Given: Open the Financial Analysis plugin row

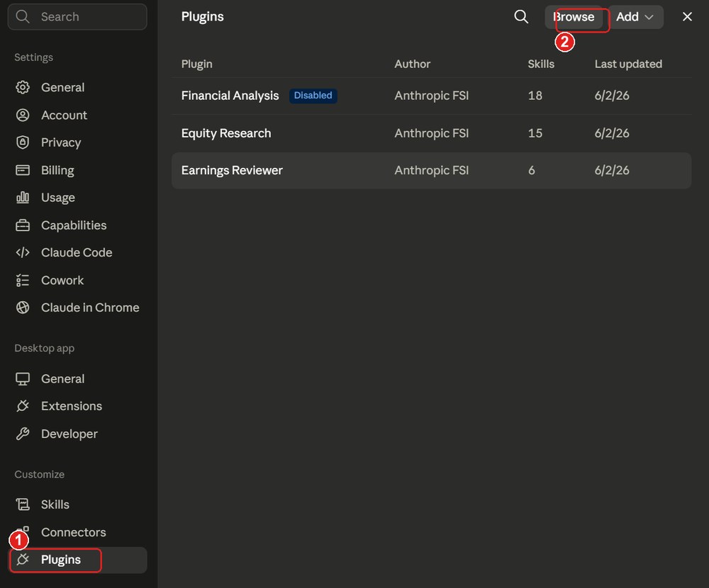Looking at the screenshot, I should coord(431,96).
